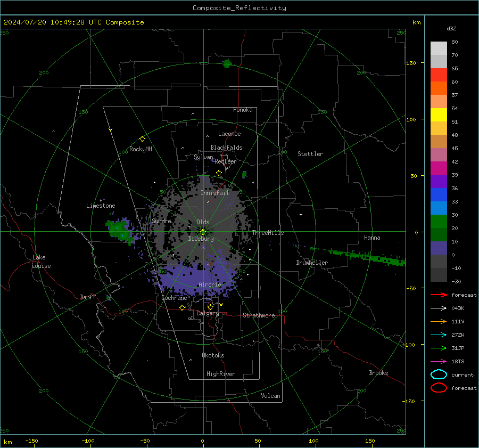This screenshot has width=479, height=448.
Task: Click the 'Vulcan' city label
Action: [x=270, y=396]
